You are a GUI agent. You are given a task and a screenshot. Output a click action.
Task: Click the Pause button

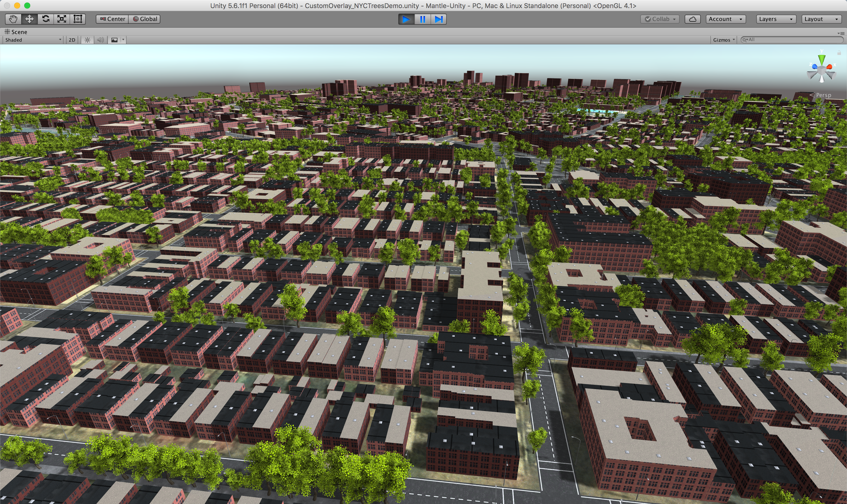point(422,19)
